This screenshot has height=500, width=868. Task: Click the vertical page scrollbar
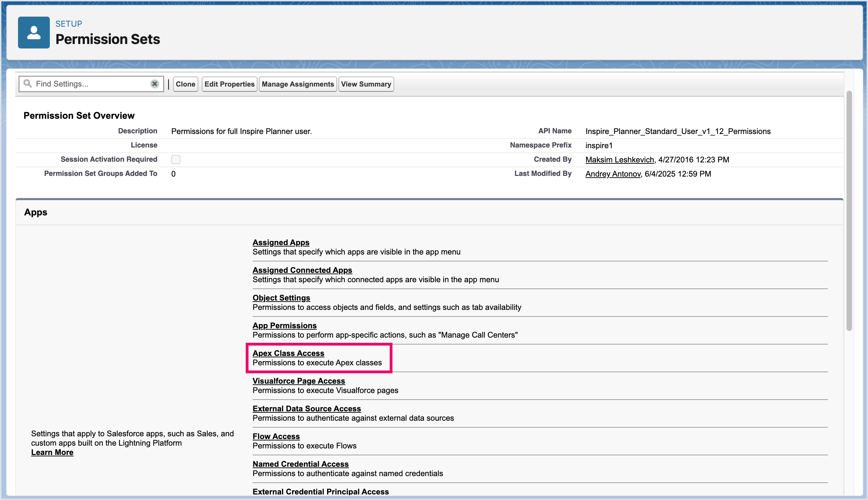click(x=849, y=211)
